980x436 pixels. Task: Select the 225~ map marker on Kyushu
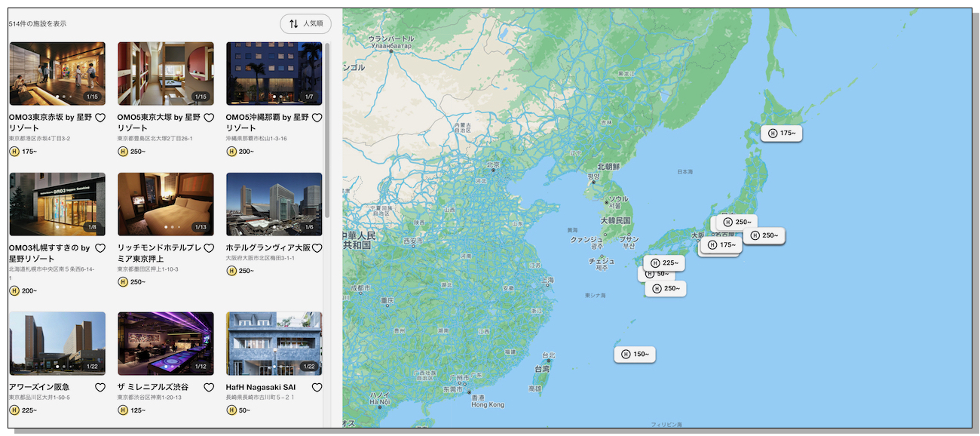pos(664,264)
